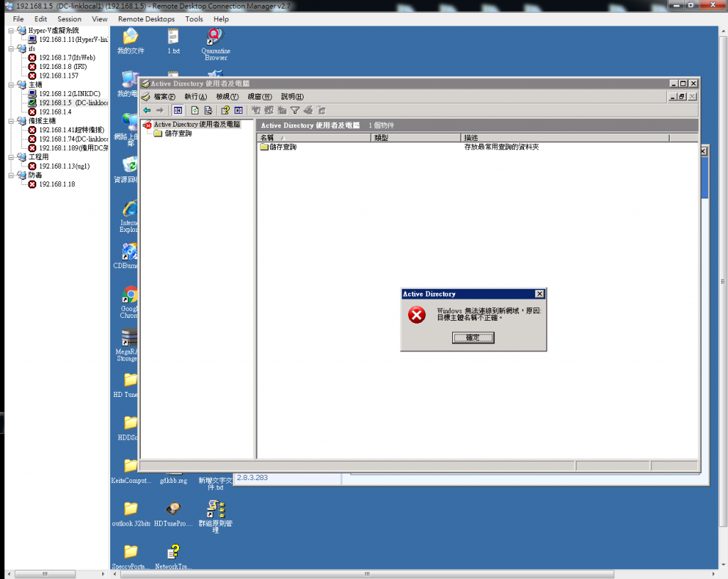Open KeitaComput... folder desktop icon

tap(131, 471)
